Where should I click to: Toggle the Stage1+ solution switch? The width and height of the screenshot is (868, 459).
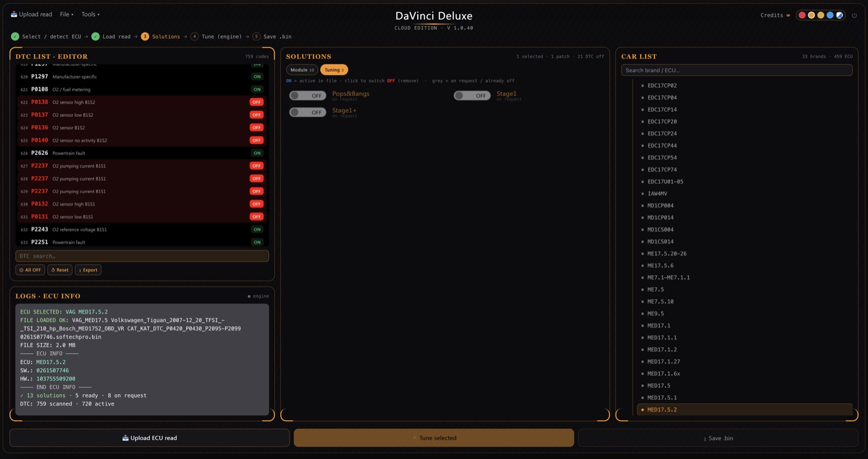click(307, 112)
